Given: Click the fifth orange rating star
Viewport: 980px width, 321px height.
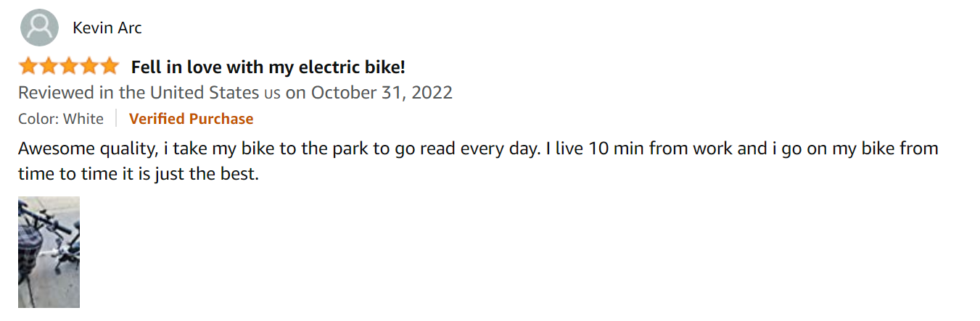Looking at the screenshot, I should pos(109,67).
